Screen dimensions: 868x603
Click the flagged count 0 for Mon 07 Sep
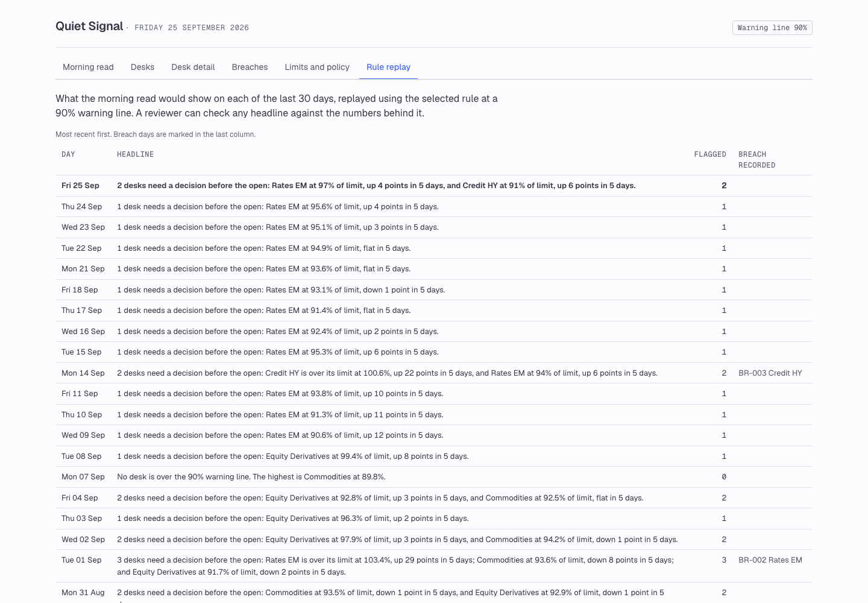724,477
